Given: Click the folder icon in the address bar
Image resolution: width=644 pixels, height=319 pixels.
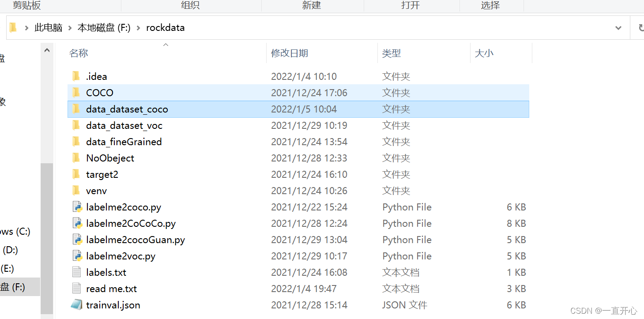Looking at the screenshot, I should [13, 27].
